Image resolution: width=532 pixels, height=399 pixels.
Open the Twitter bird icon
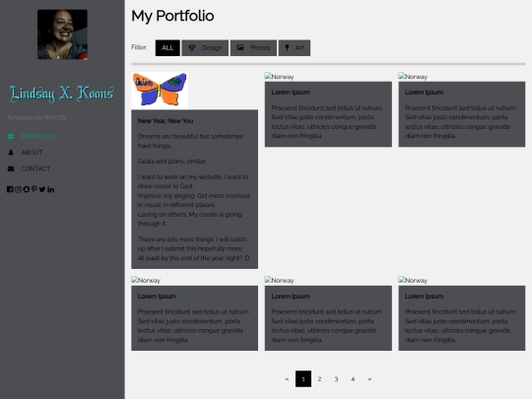42,189
